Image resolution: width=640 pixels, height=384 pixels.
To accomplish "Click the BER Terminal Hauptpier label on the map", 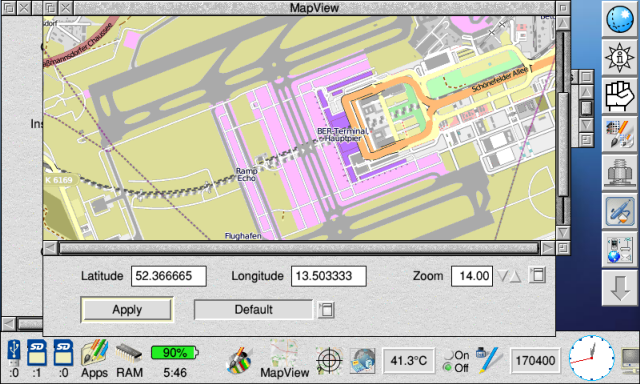I will [x=342, y=135].
